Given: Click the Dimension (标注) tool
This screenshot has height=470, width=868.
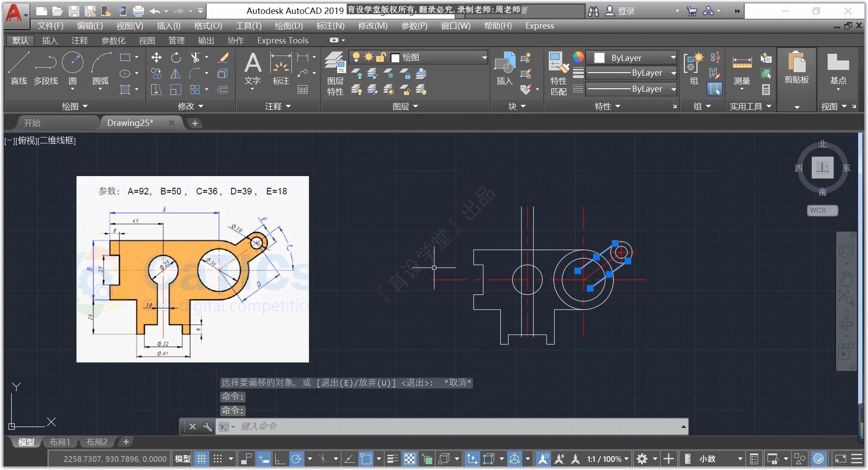Looking at the screenshot, I should click(x=281, y=68).
